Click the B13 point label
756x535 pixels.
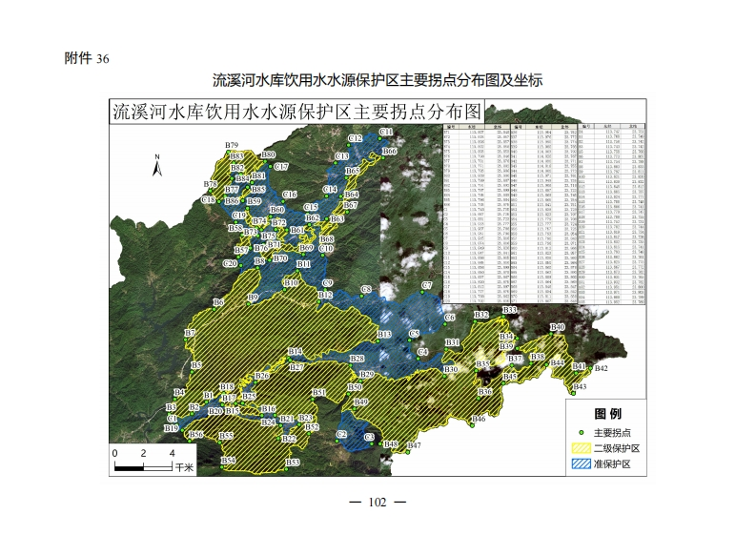pyautogui.click(x=384, y=335)
